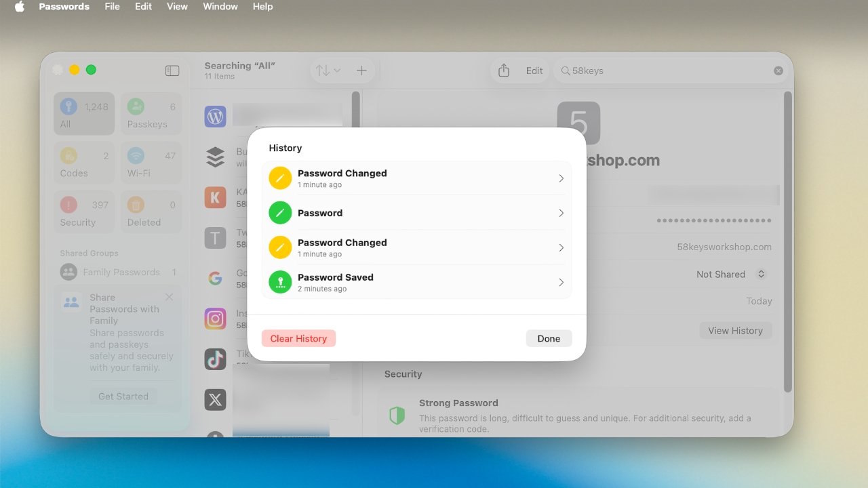Open the Window menu

[x=220, y=6]
